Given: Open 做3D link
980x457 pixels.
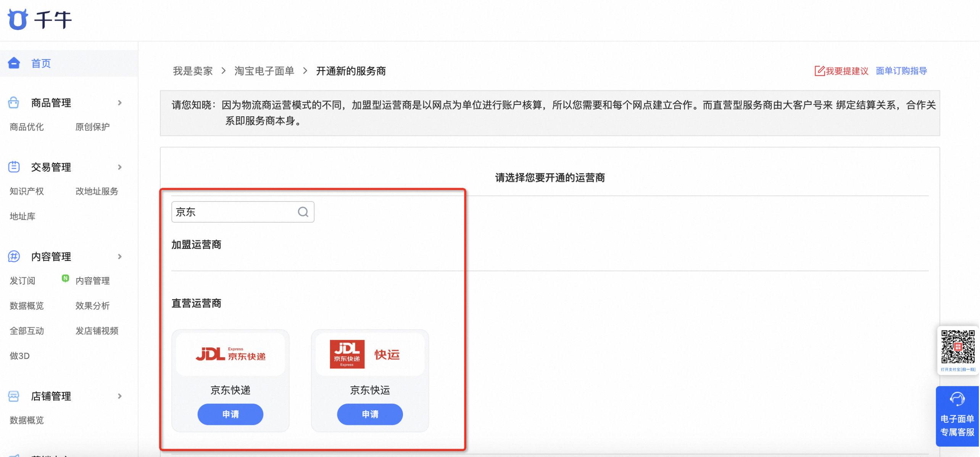Looking at the screenshot, I should pos(19,356).
